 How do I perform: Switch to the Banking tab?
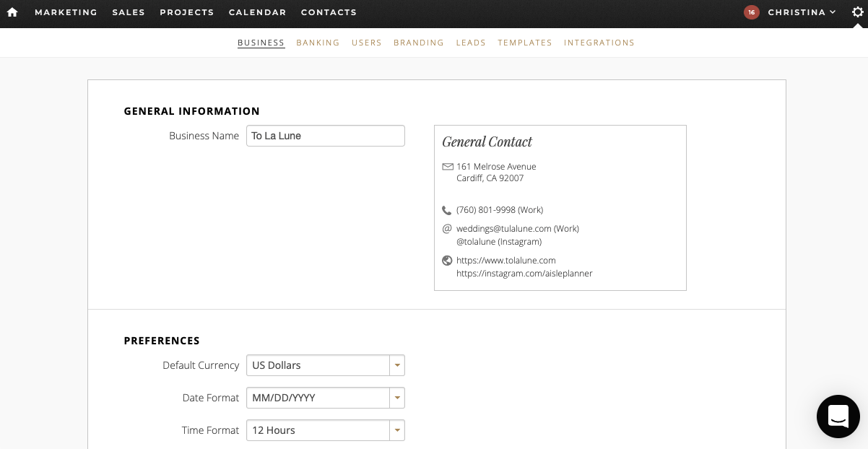(x=318, y=43)
